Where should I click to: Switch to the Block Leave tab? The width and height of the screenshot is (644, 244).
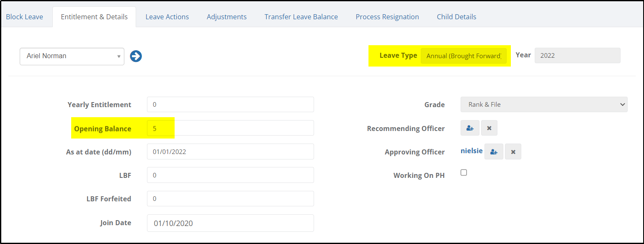click(24, 17)
